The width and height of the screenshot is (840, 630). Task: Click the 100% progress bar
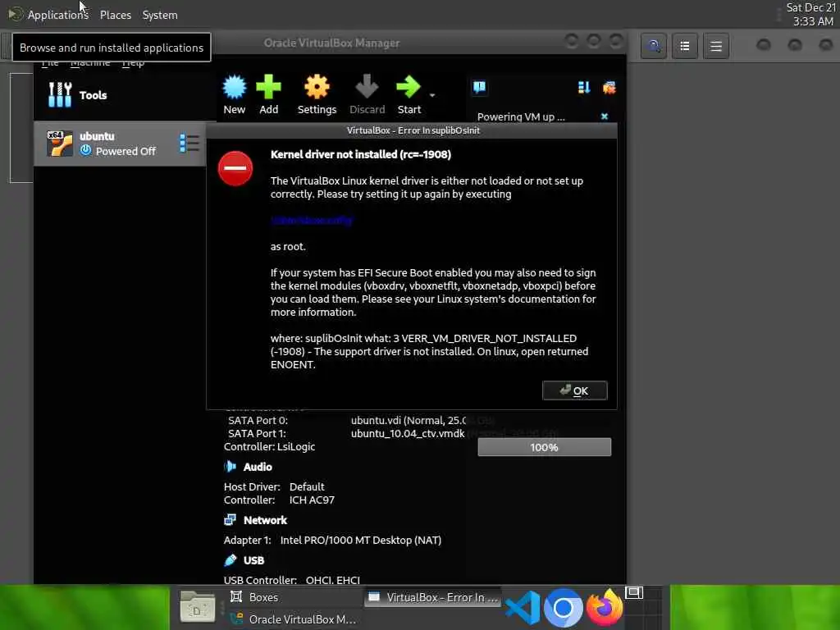(x=545, y=447)
